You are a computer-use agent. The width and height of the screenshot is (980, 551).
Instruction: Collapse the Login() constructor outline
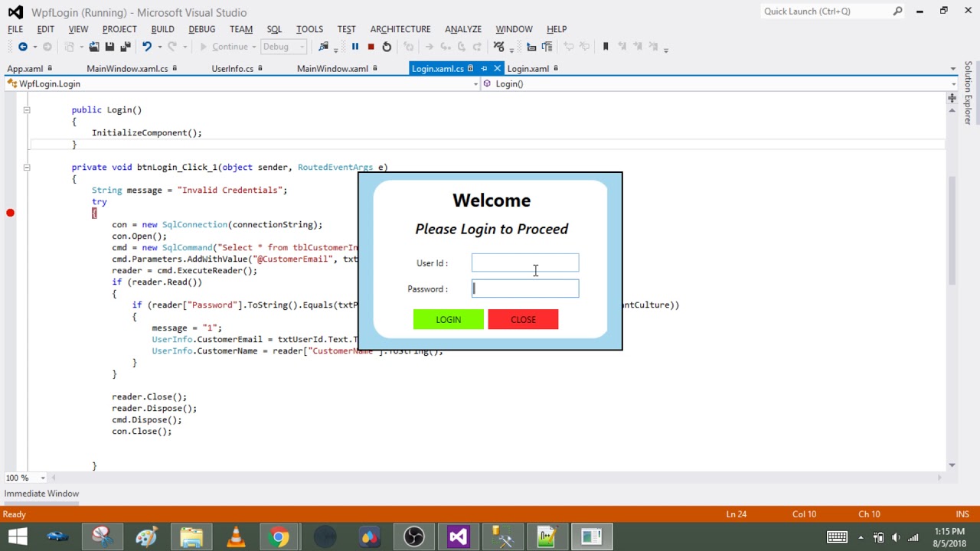point(27,109)
